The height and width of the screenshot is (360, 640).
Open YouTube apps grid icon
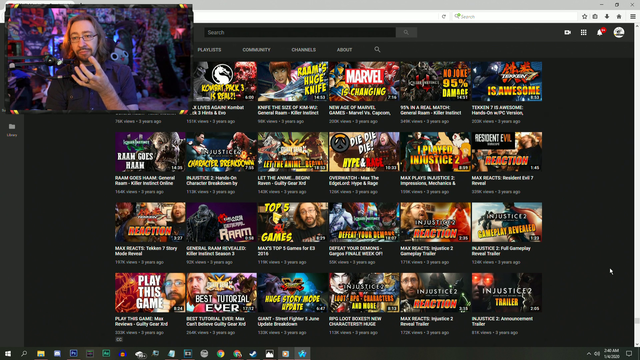pyautogui.click(x=584, y=32)
